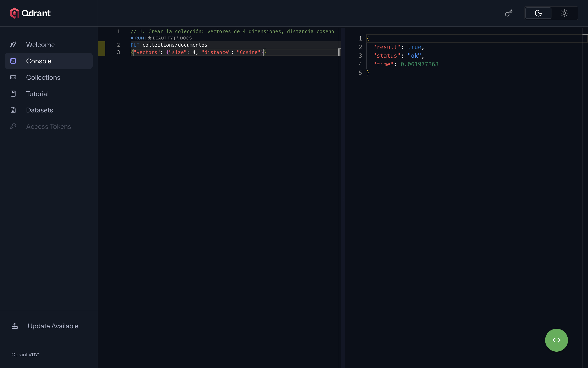Open the API key icon in header
This screenshot has width=588, height=368.
[x=509, y=13]
